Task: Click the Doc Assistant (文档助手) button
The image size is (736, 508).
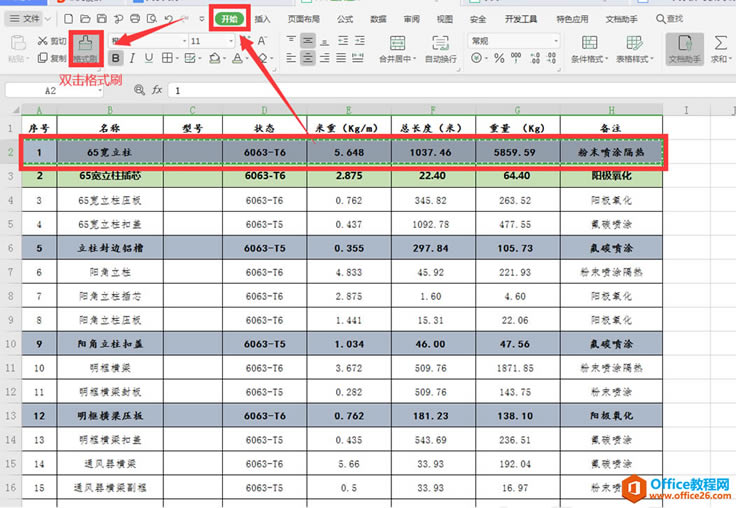Action: point(684,47)
